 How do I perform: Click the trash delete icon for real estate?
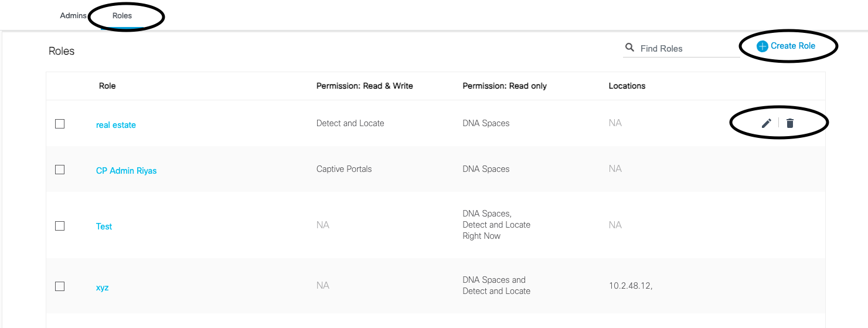pyautogui.click(x=790, y=123)
